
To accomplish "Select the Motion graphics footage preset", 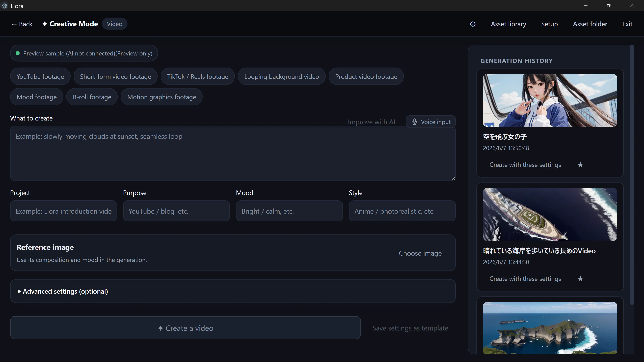I will coord(162,97).
